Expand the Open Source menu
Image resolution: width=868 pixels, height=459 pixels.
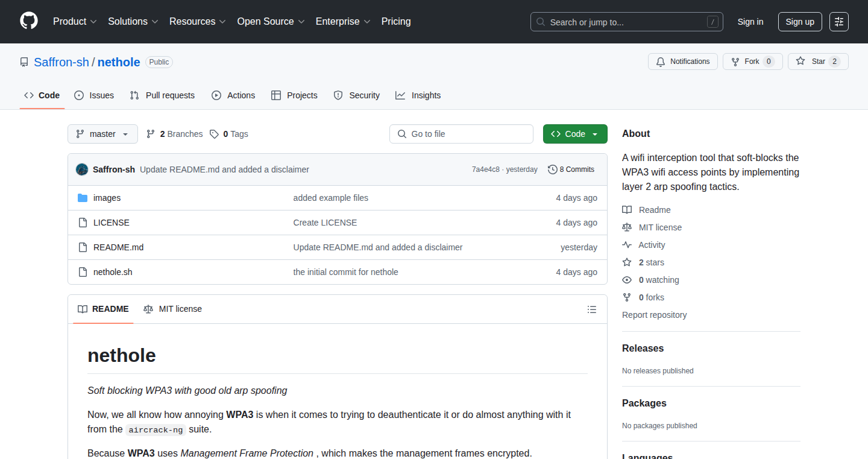click(271, 21)
